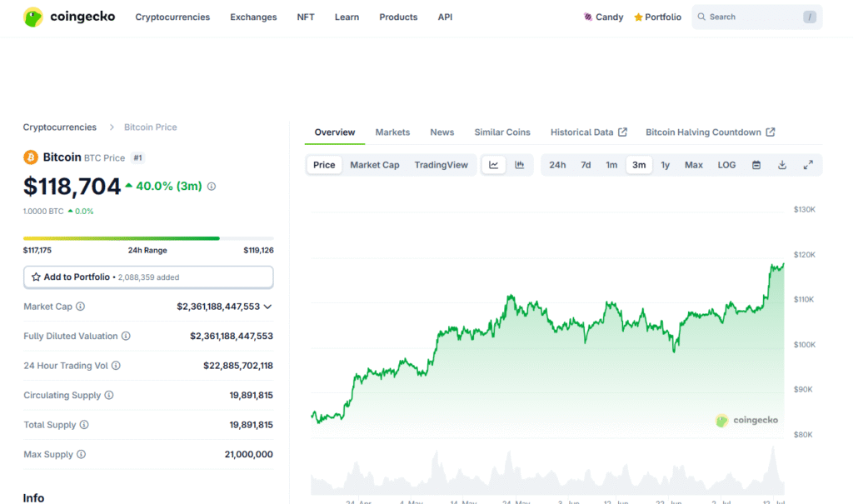
Task: Click the $118,704 price value
Action: 72,186
